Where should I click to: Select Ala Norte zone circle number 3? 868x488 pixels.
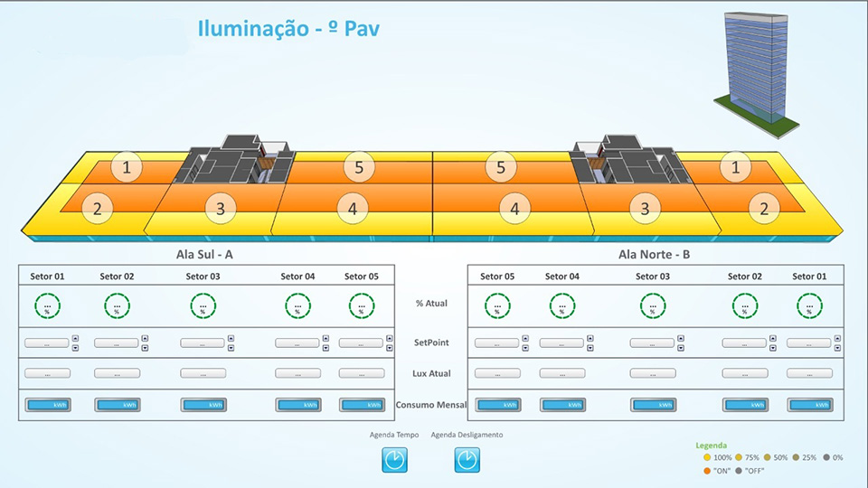645,209
